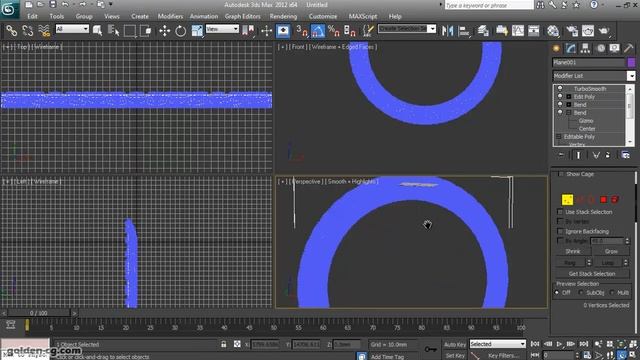Click the Shrink selection button

(573, 251)
